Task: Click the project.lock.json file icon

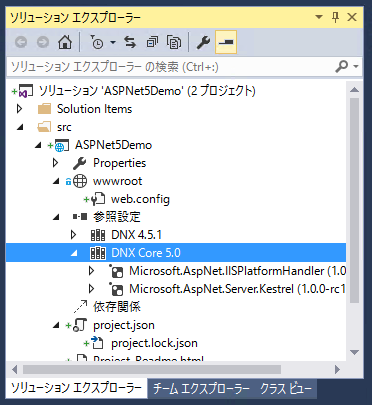Action: point(98,343)
